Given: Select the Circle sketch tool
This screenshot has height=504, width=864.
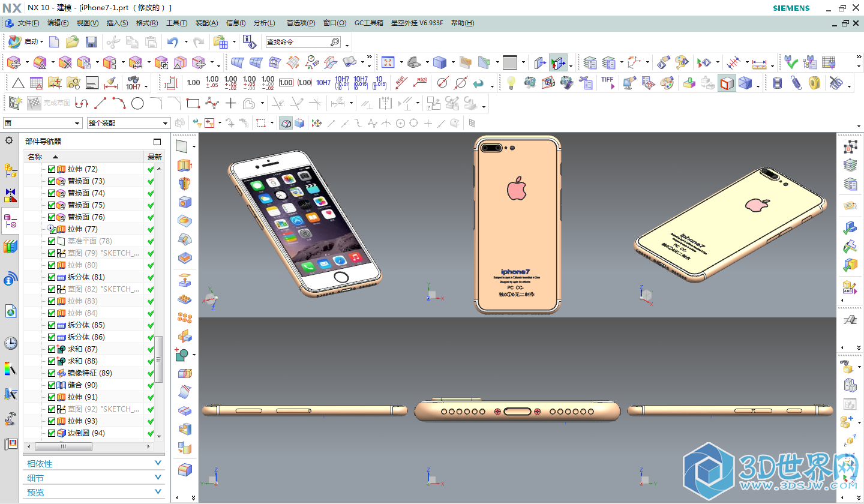Looking at the screenshot, I should click(x=137, y=103).
